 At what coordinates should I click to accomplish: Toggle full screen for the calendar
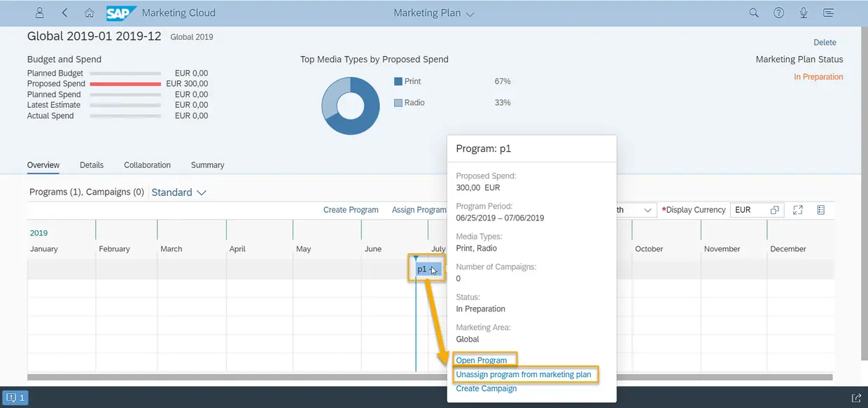pos(797,210)
